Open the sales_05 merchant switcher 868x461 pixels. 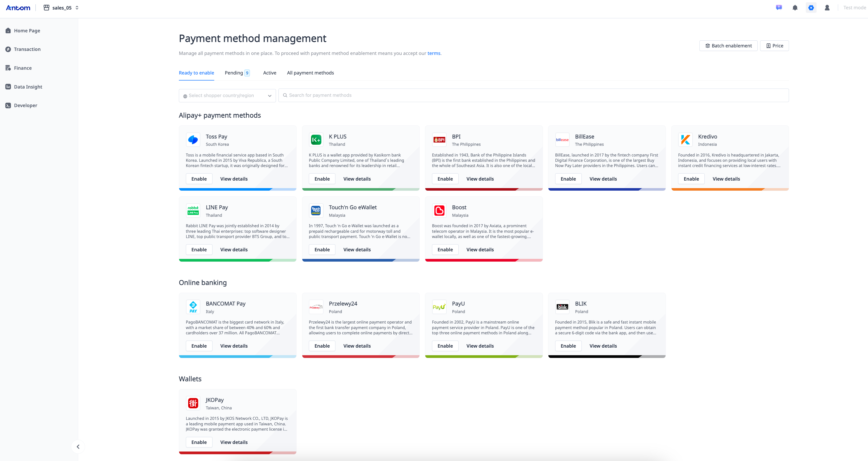61,8
